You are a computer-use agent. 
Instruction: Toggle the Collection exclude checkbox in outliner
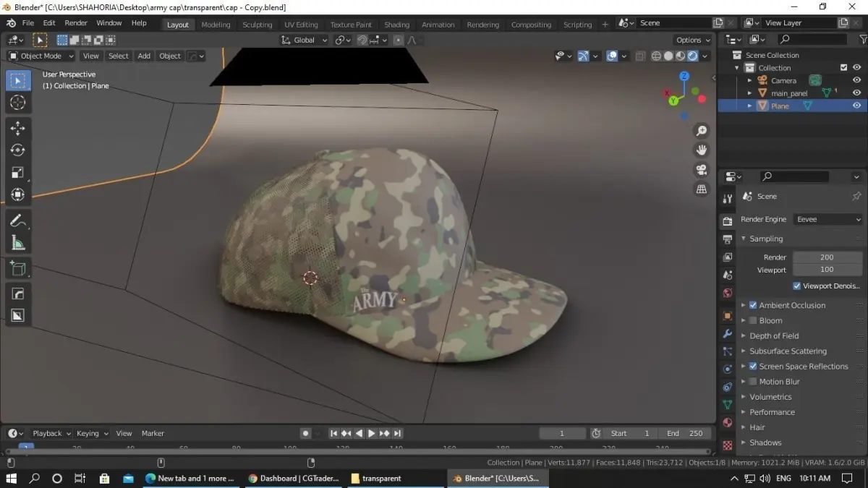tap(843, 67)
